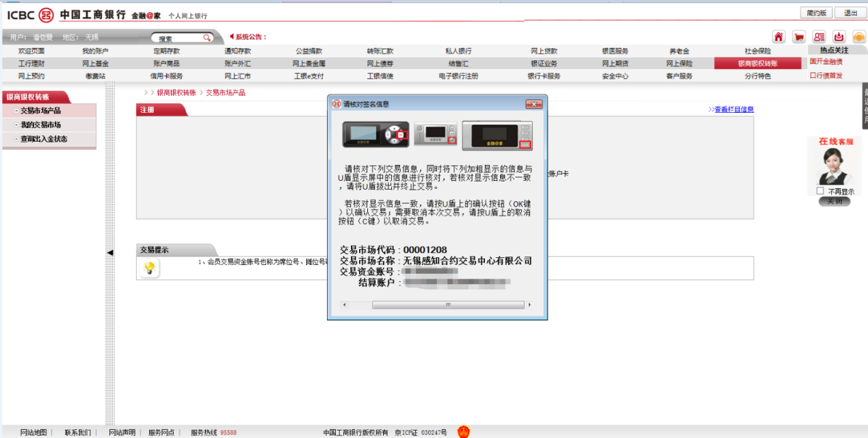Collapse the left sidebar with black arrow

110,253
